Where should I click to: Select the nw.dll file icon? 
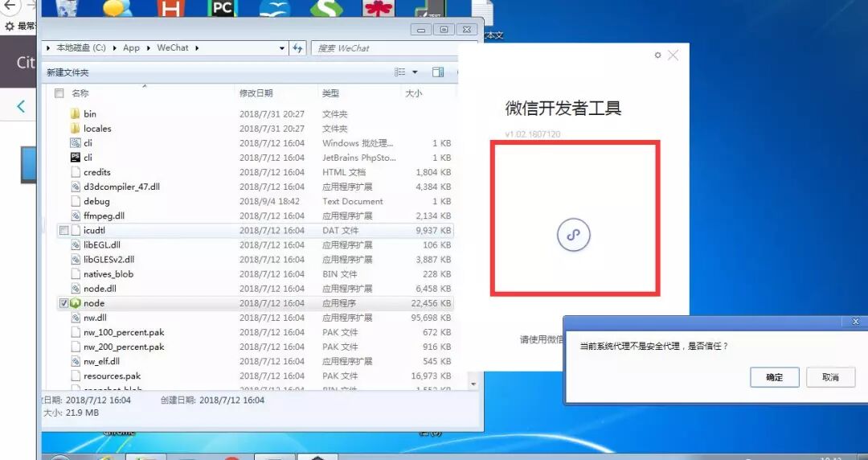coord(76,318)
